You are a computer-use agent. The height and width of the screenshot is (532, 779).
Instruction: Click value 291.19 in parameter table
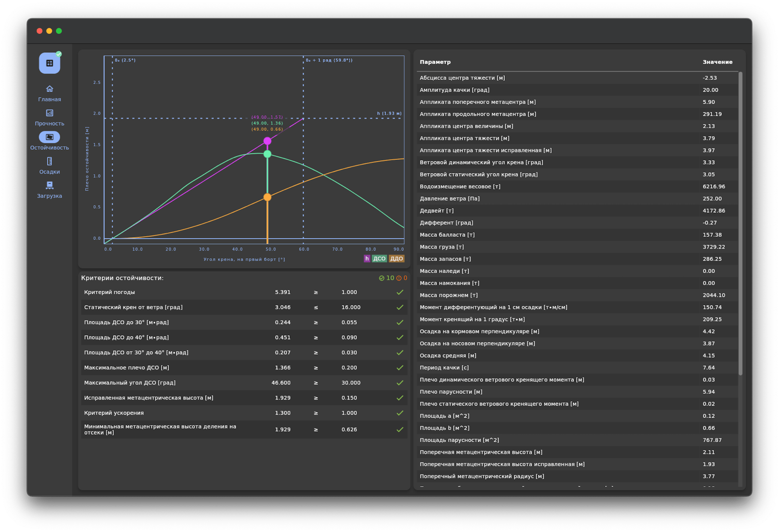(712, 114)
